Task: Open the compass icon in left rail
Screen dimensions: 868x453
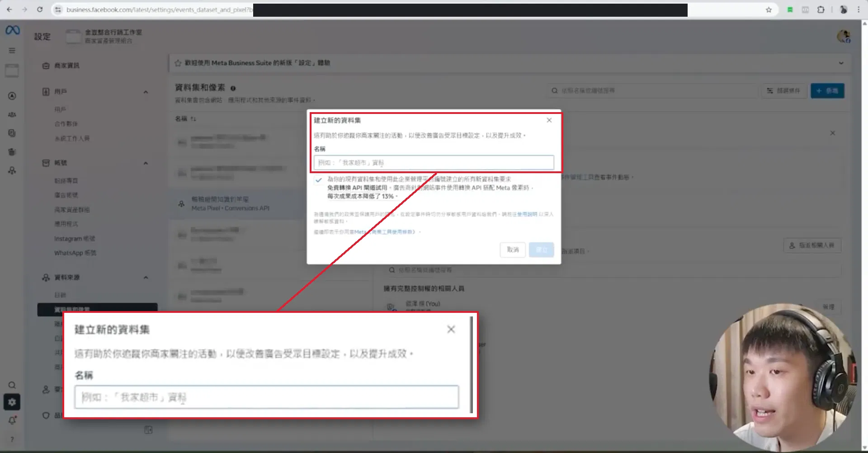Action: coord(12,96)
